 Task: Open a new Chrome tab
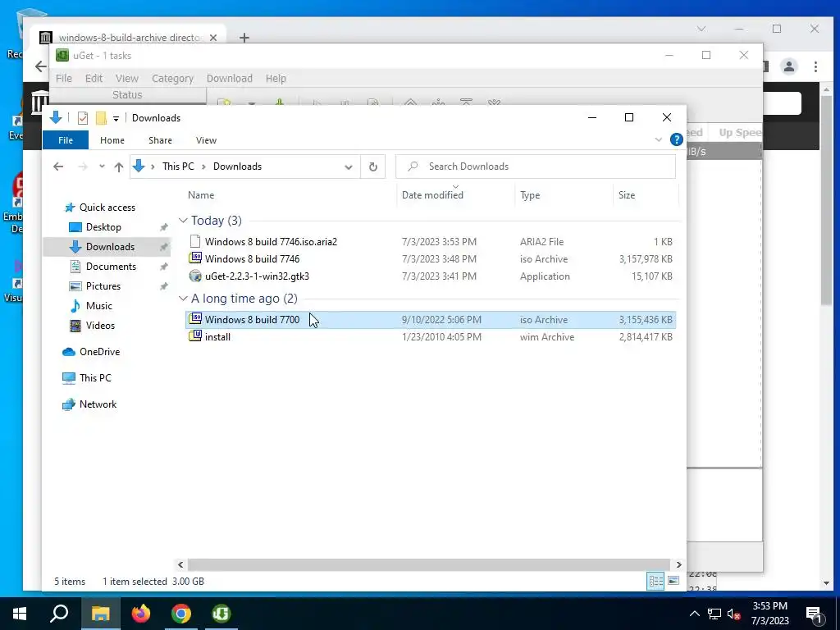click(x=244, y=38)
